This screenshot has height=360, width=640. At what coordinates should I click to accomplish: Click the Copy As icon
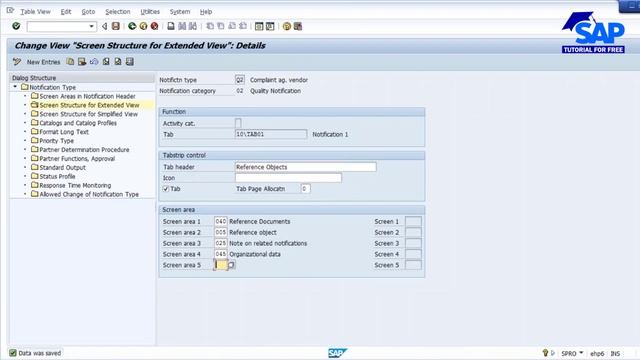click(70, 62)
